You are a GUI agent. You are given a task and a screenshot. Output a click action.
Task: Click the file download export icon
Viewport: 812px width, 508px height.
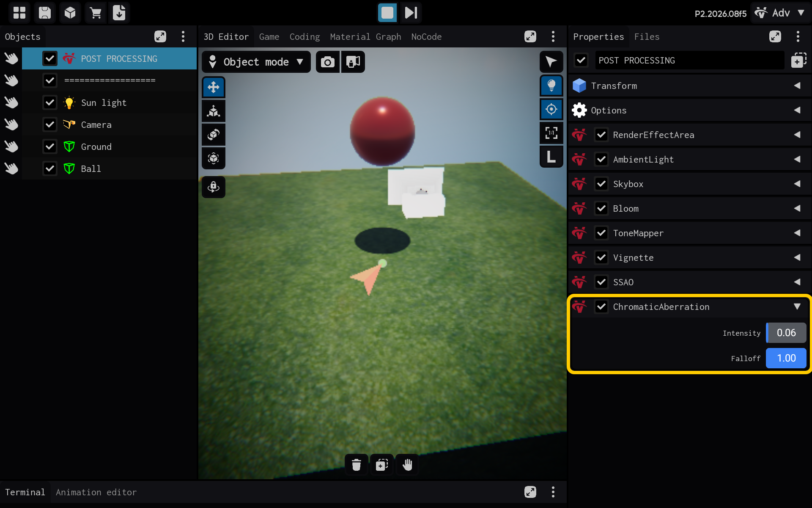119,13
